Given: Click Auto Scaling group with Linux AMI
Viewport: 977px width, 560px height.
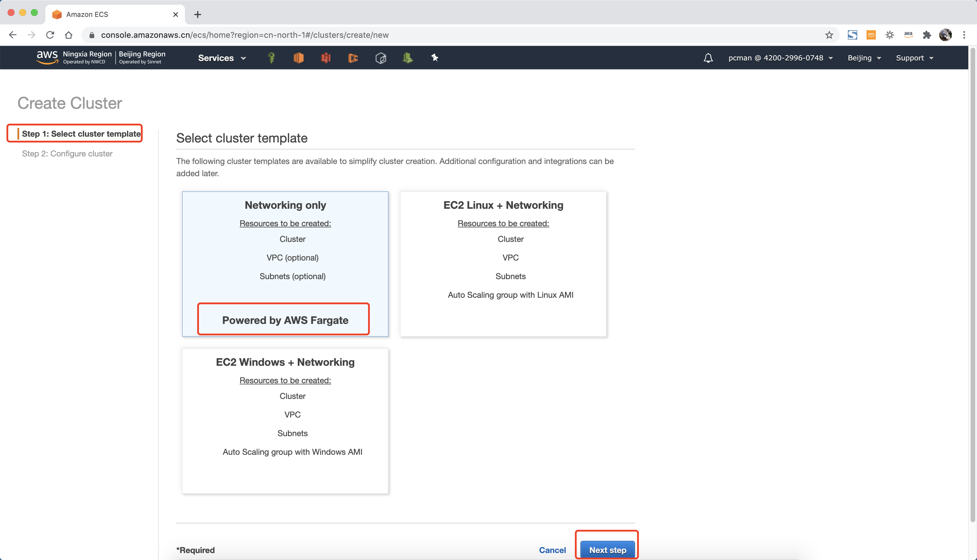Looking at the screenshot, I should tap(510, 295).
